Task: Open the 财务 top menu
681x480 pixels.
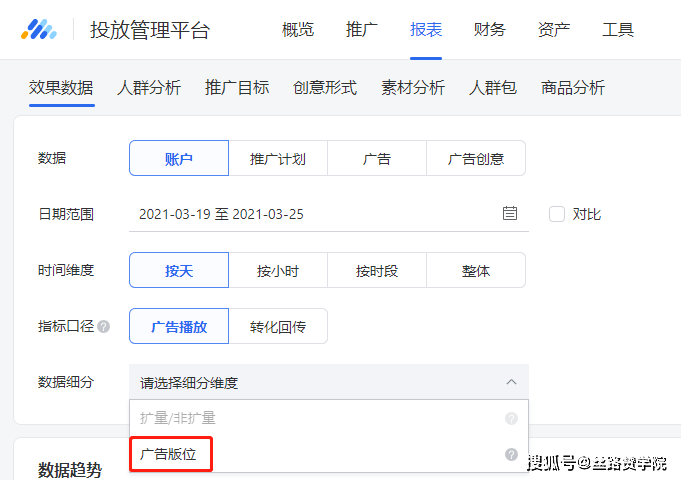Action: point(490,29)
